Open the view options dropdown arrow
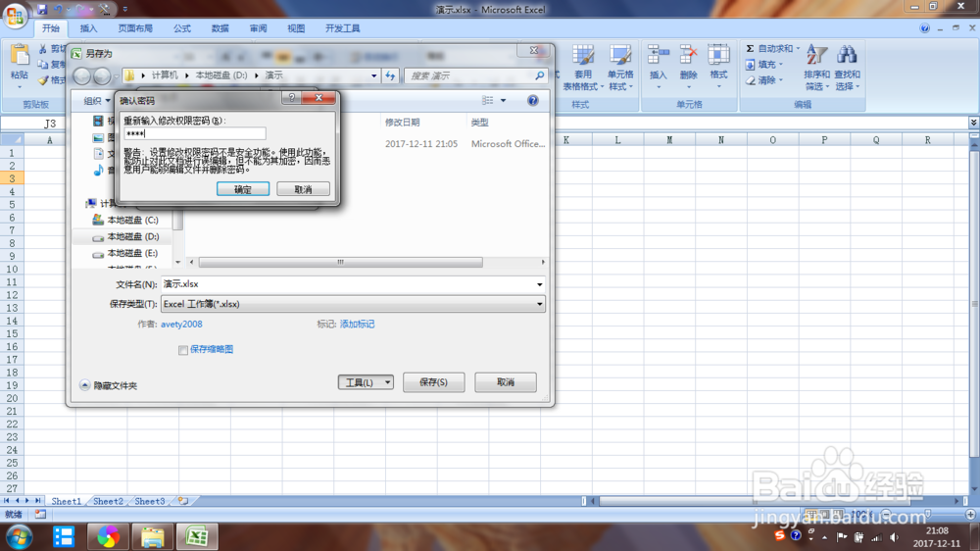The height and width of the screenshot is (551, 980). 503,100
